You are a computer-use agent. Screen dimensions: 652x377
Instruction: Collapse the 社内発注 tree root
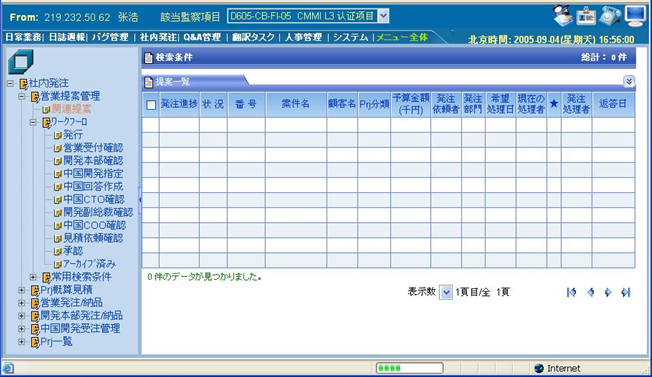coord(10,84)
